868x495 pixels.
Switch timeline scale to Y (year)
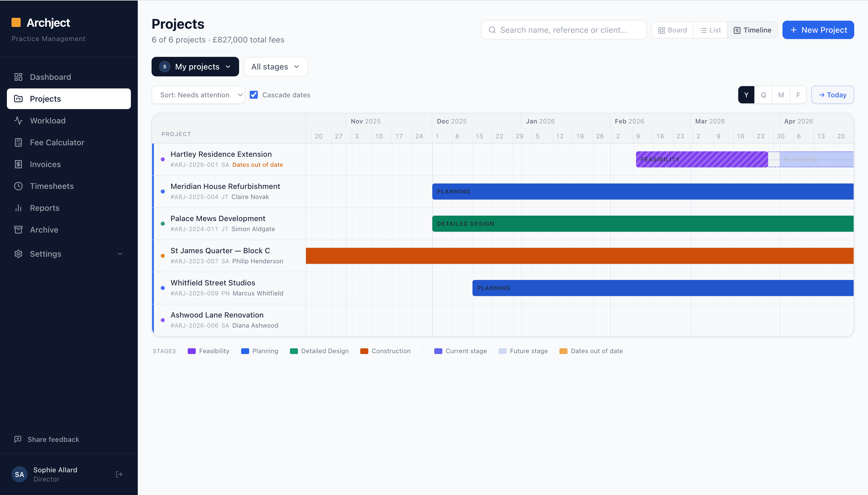pos(746,95)
